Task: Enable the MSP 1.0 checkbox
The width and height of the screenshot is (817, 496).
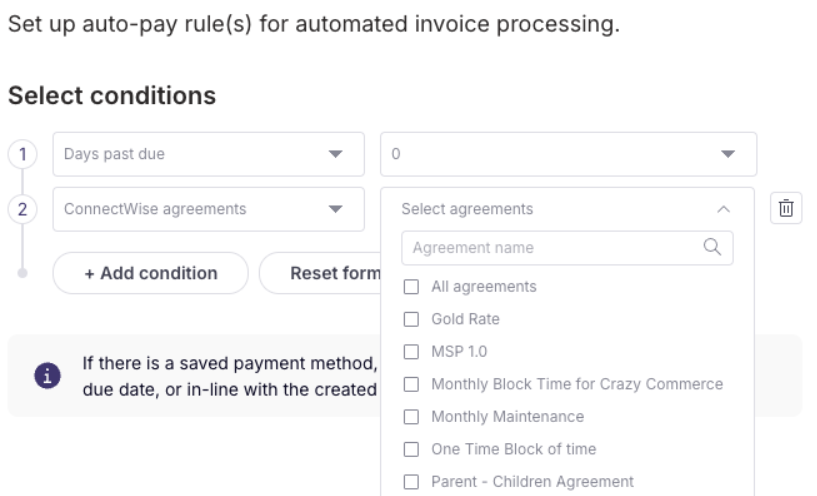Action: pos(410,351)
